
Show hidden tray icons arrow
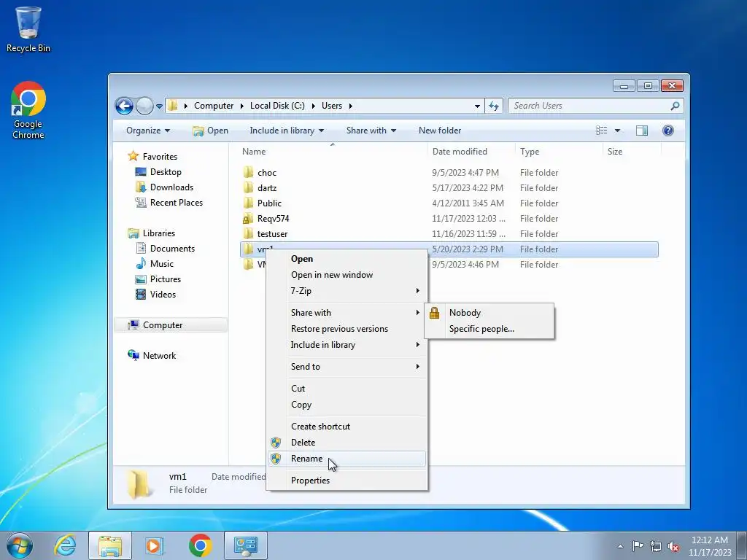click(x=620, y=546)
